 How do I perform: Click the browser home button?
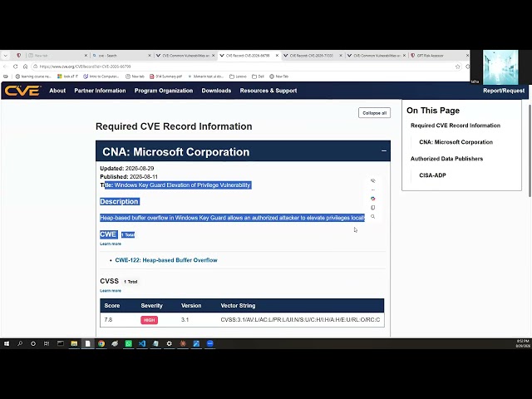(25, 66)
